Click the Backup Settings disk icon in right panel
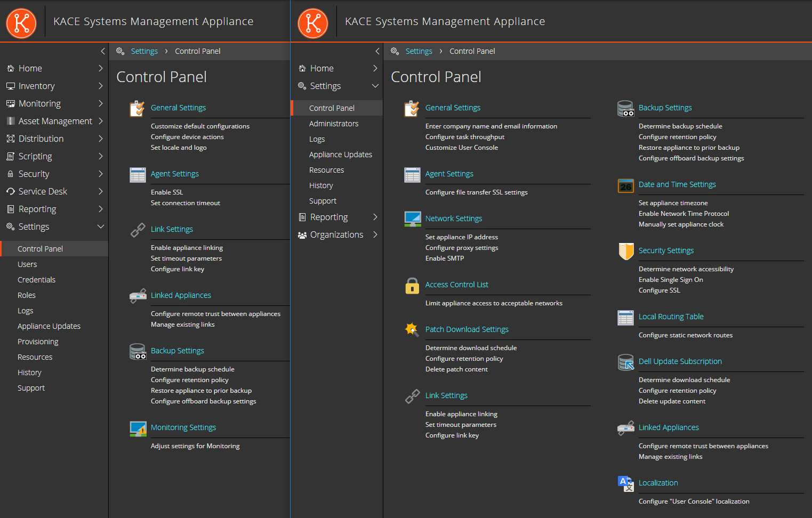The image size is (812, 518). 625,109
